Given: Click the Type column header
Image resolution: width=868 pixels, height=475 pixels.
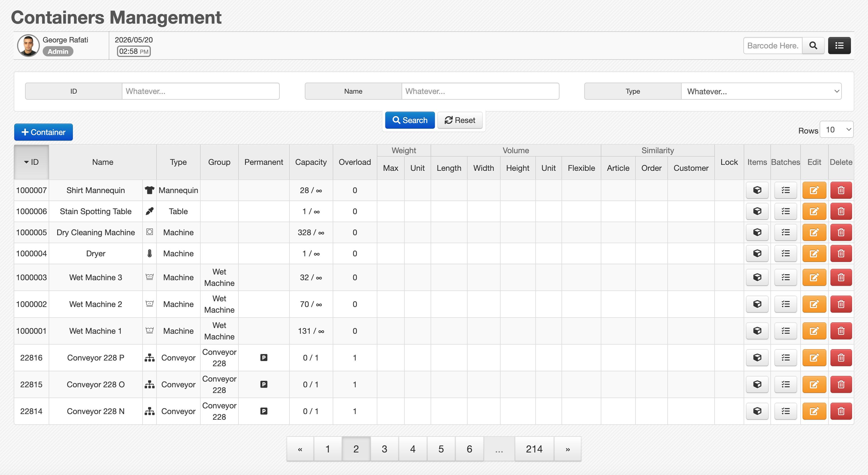Looking at the screenshot, I should (x=178, y=162).
